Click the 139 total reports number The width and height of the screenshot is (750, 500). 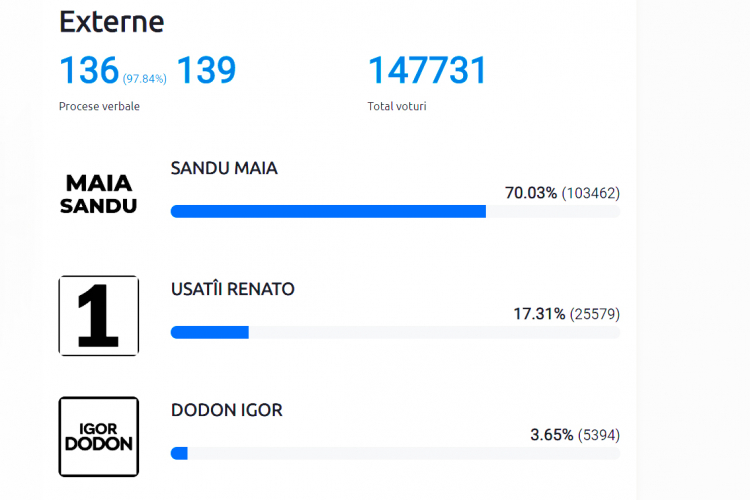coord(207,70)
